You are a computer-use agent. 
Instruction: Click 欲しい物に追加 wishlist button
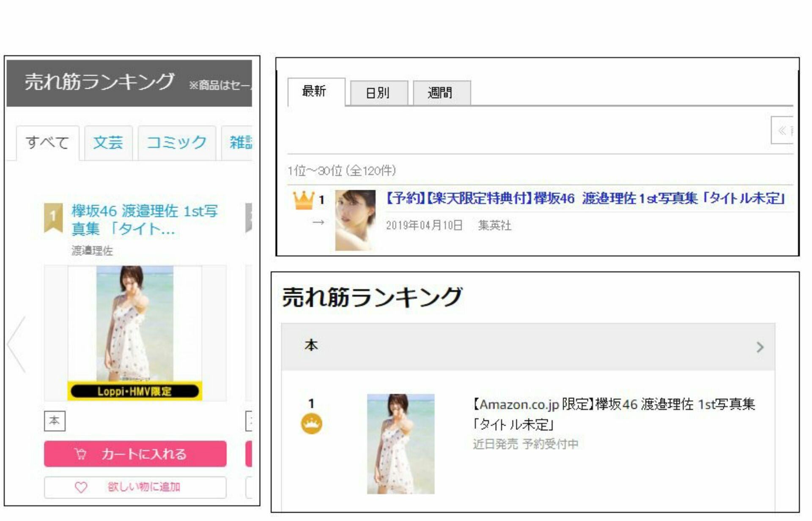pyautogui.click(x=135, y=487)
